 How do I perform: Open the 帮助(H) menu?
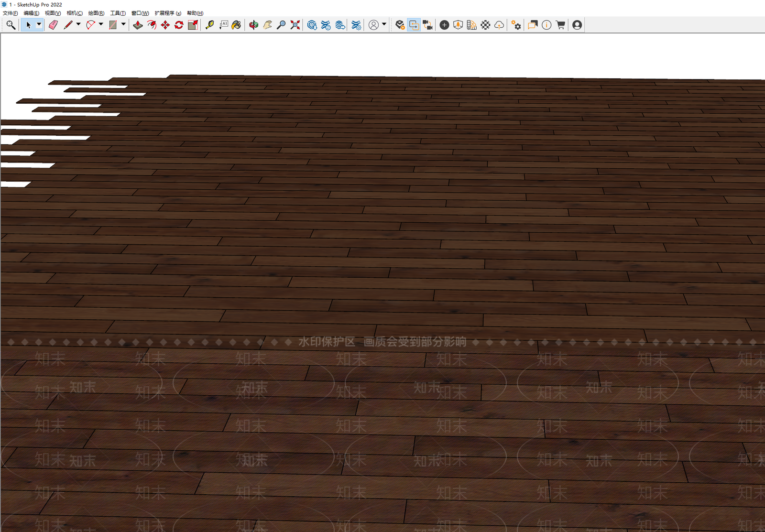(195, 13)
